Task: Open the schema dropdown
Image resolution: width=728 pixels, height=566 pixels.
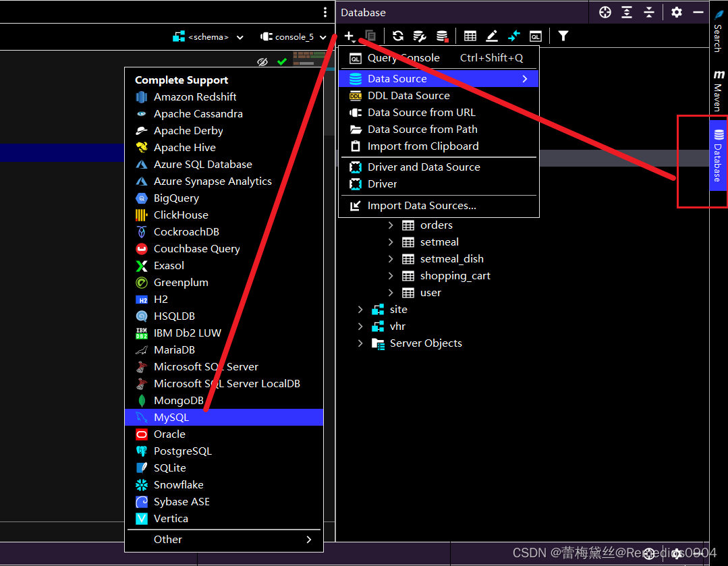Action: [x=208, y=36]
